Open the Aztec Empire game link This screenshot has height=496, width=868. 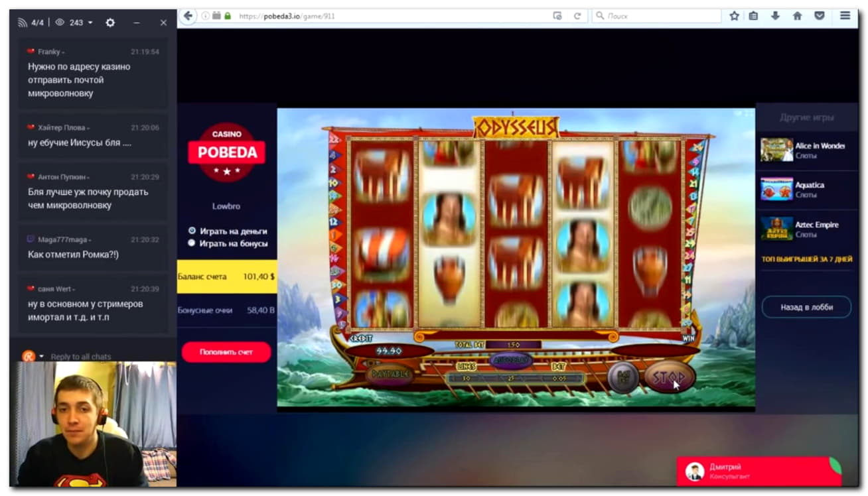point(817,225)
